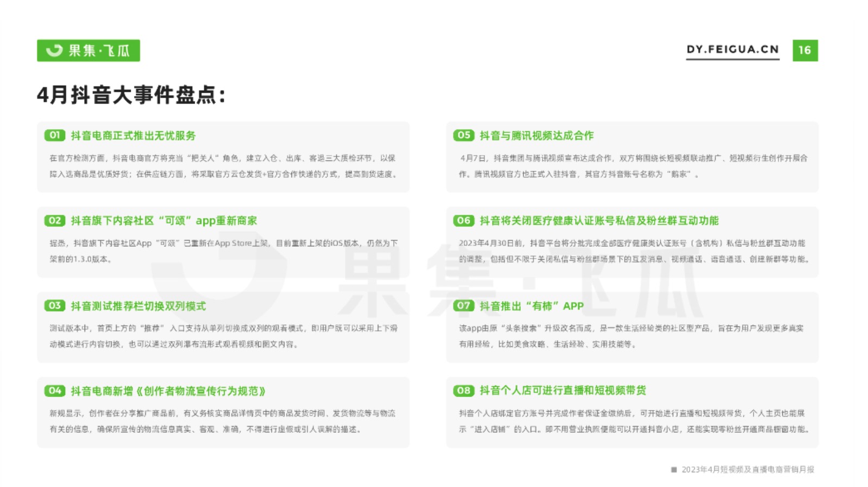The image size is (868, 487).
Task: Click paragraph starting 新规显示，创作者在分享
Action: (222, 421)
